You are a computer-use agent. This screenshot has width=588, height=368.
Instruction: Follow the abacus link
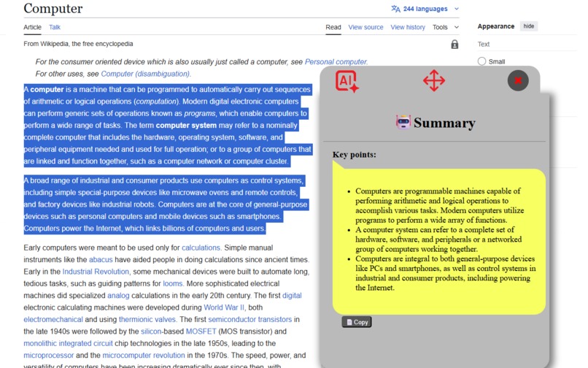(x=101, y=259)
